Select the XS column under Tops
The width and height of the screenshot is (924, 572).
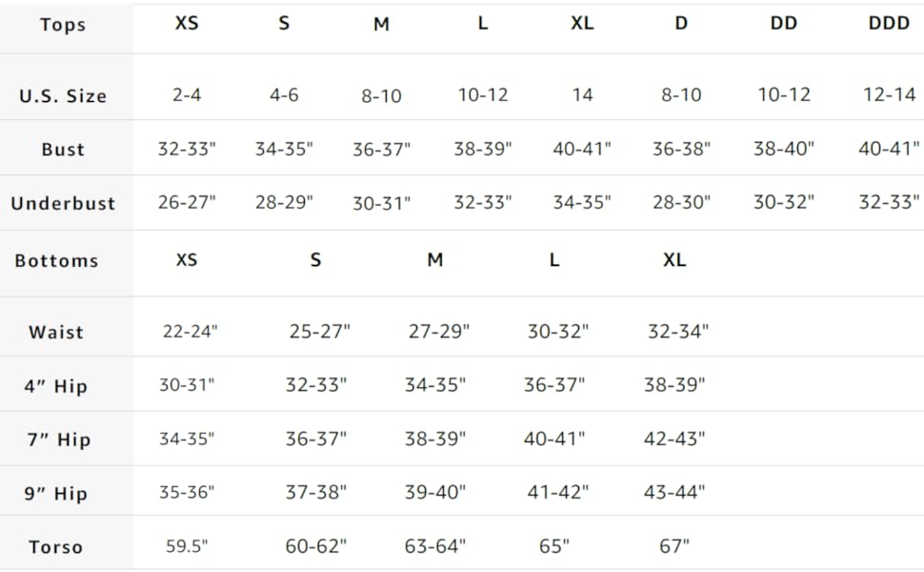187,23
